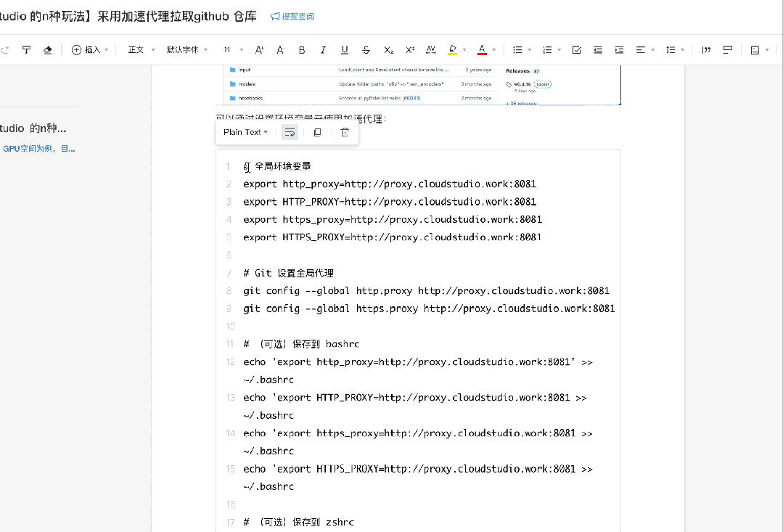783x532 pixels.
Task: Open the 插入 insert menu
Action: (89, 49)
